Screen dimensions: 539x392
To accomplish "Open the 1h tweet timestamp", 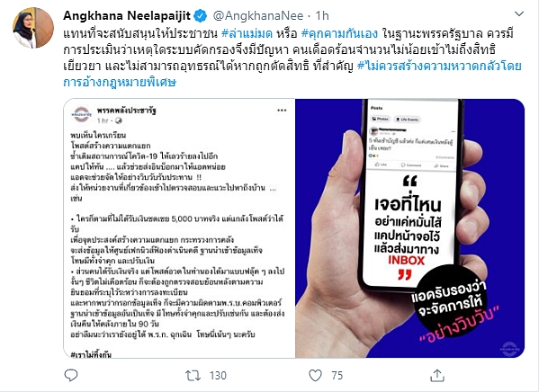I will (x=322, y=16).
